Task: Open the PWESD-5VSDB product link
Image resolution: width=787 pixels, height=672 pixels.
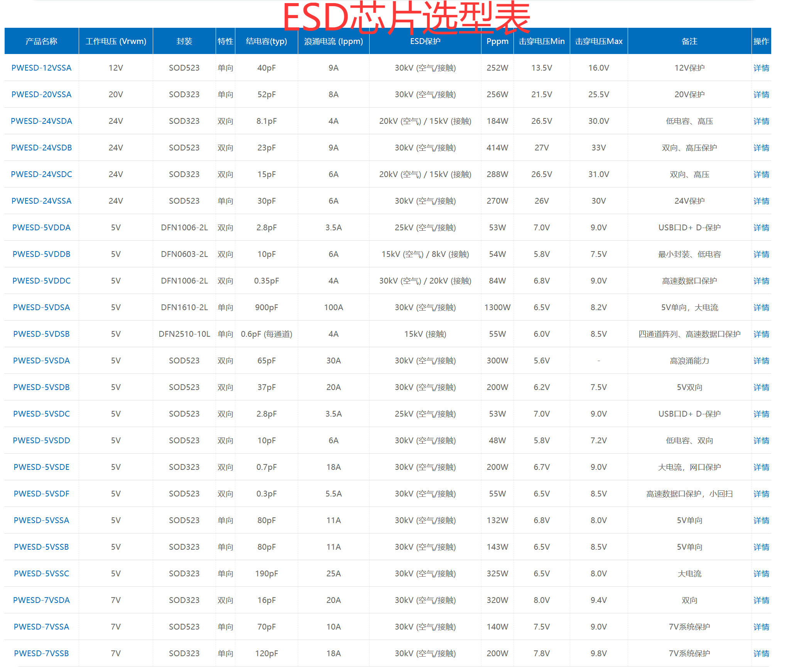Action: tap(41, 387)
